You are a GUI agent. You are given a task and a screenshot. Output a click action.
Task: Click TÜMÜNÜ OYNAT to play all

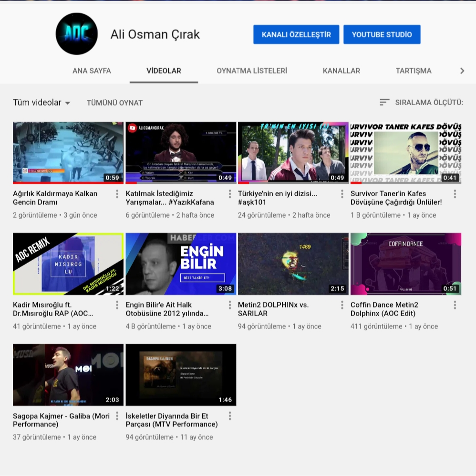point(114,103)
